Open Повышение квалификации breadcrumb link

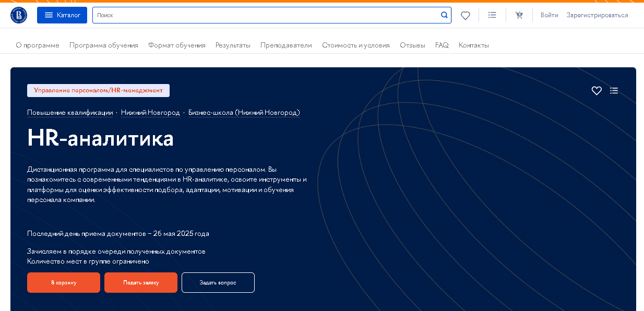click(70, 113)
